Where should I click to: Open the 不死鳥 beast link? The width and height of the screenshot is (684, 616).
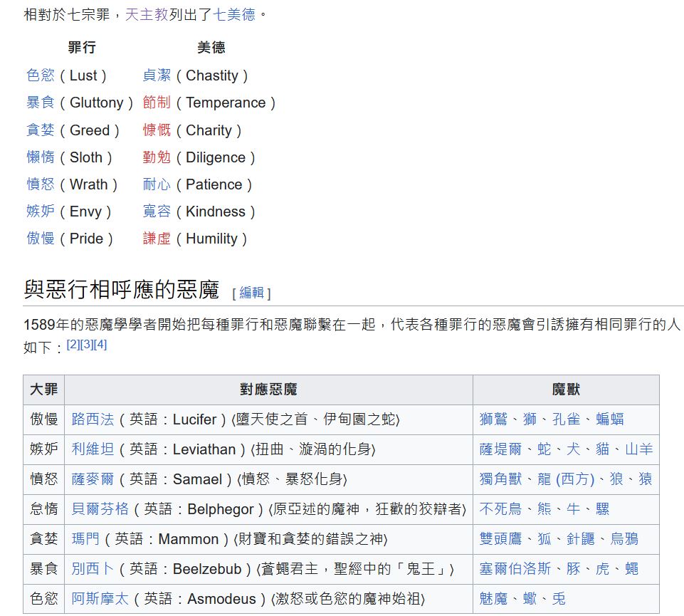tap(500, 509)
